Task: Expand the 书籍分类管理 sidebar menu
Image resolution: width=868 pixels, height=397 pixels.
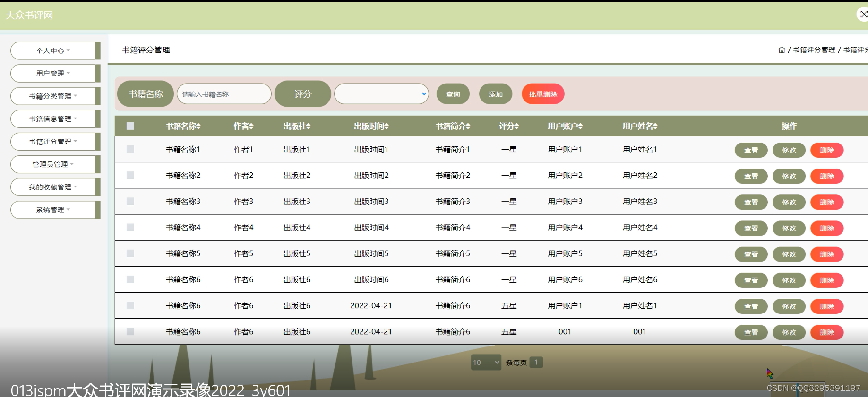Action: (x=55, y=96)
